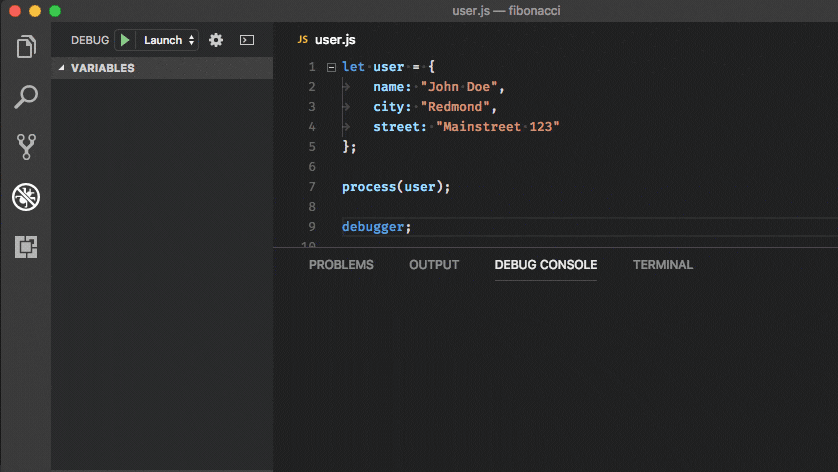
Task: Start debugging with green play button
Action: (125, 40)
